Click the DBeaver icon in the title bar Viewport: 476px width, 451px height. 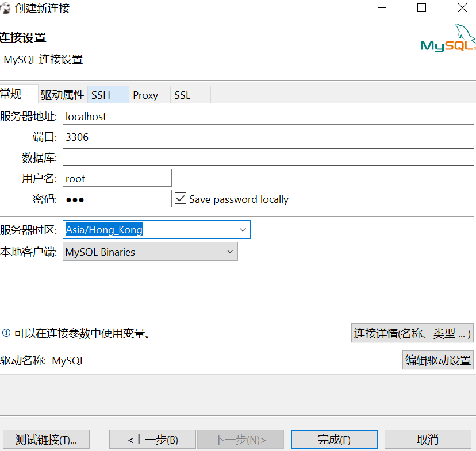click(x=5, y=8)
